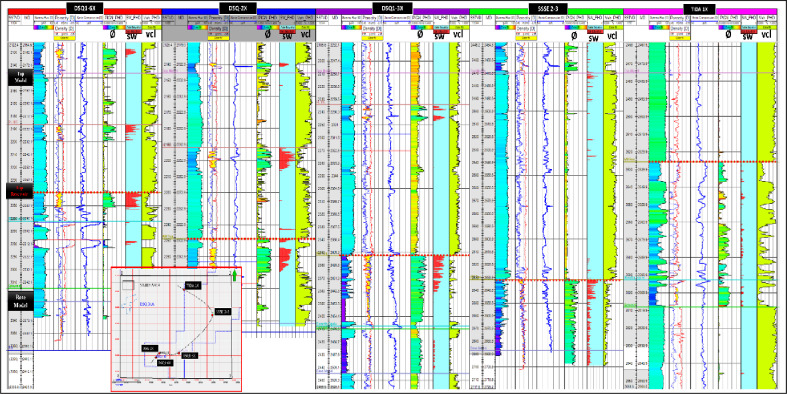Image resolution: width=787 pixels, height=394 pixels.
Task: Click the green north arrow on map
Action: [x=234, y=275]
